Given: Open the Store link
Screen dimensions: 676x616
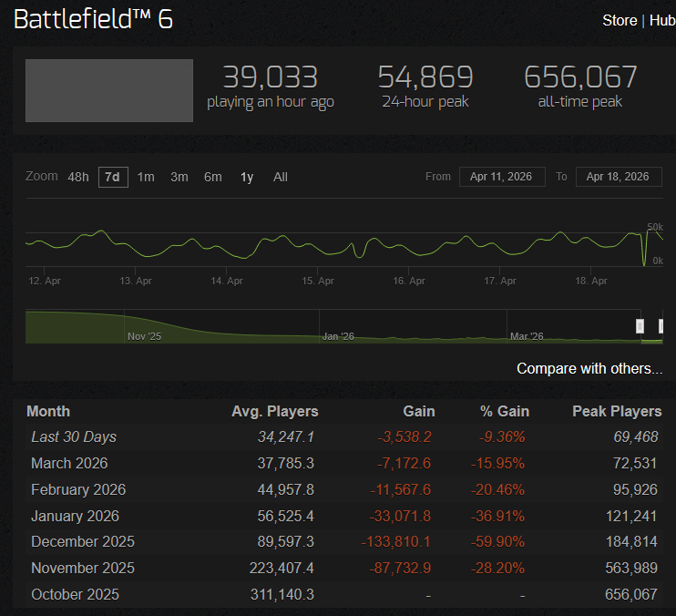Looking at the screenshot, I should pos(620,20).
